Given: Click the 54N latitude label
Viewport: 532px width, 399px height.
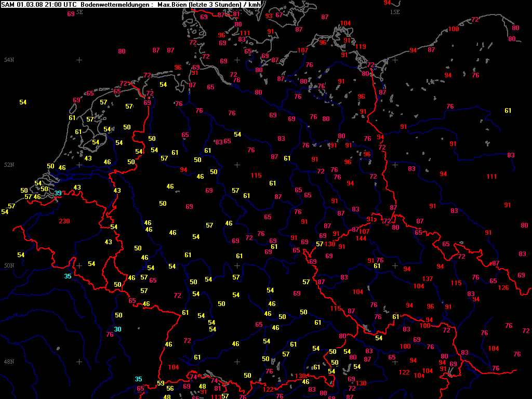Looking at the screenshot, I should click(x=8, y=60).
